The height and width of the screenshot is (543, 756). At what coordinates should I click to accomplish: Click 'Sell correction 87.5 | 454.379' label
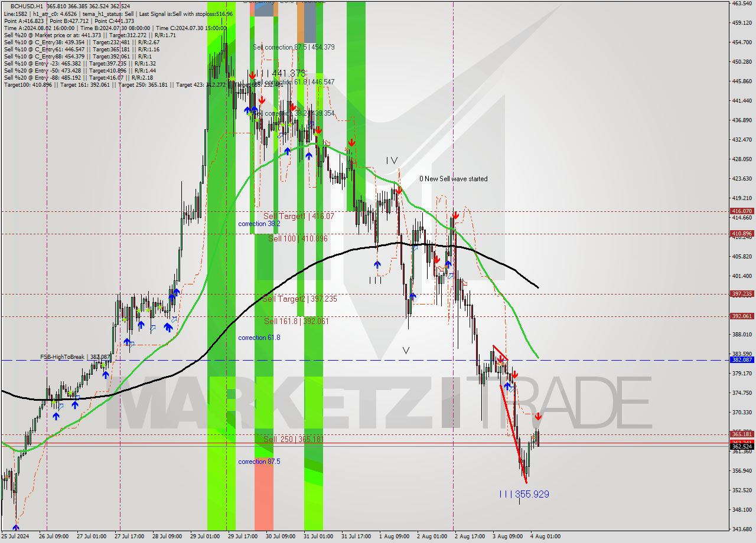294,47
